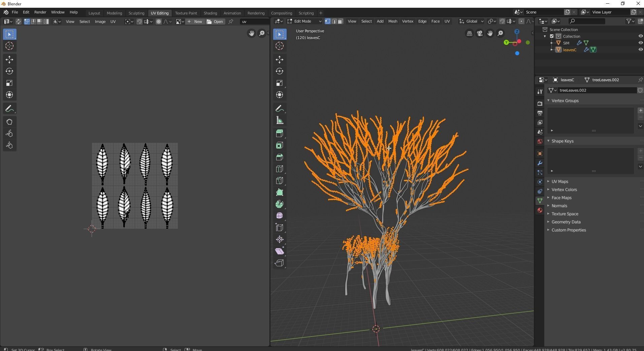Add a new vertex group
644x351 pixels.
coord(640,110)
